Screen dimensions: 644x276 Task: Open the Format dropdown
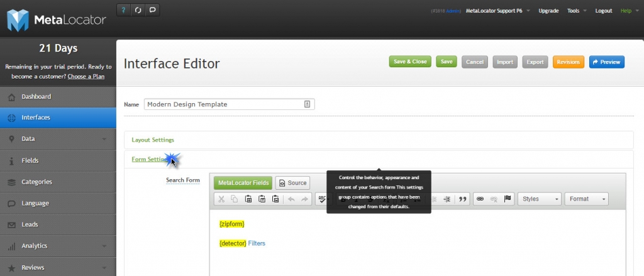(x=587, y=199)
